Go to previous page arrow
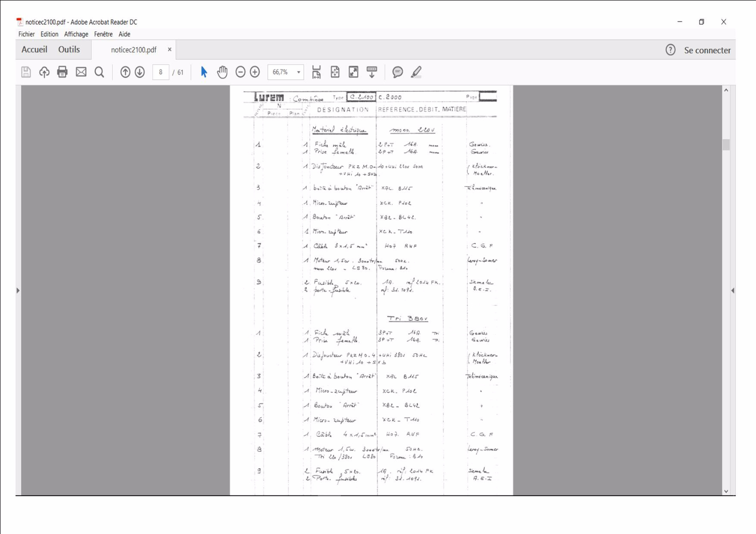This screenshot has height=534, width=756. click(125, 72)
